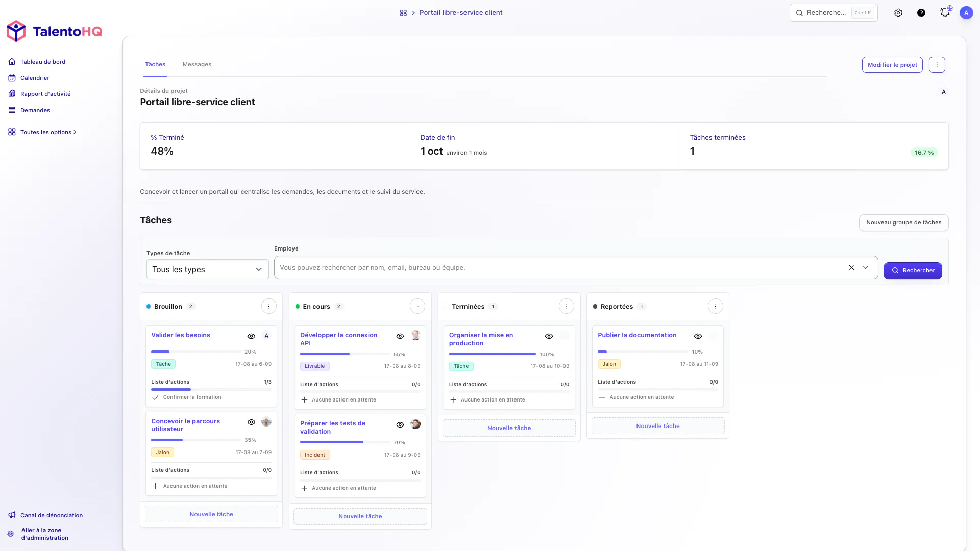Click the 16,7 % completed badge
Image resolution: width=980 pixels, height=551 pixels.
click(924, 153)
